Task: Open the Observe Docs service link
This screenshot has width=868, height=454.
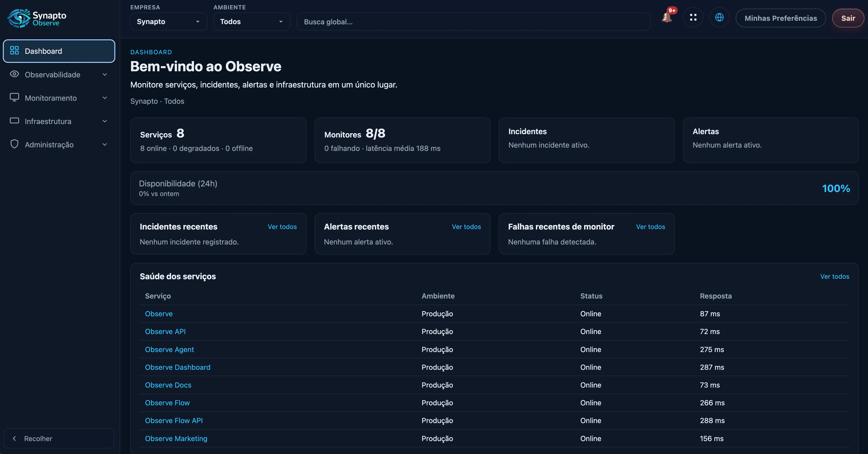Action: click(168, 385)
